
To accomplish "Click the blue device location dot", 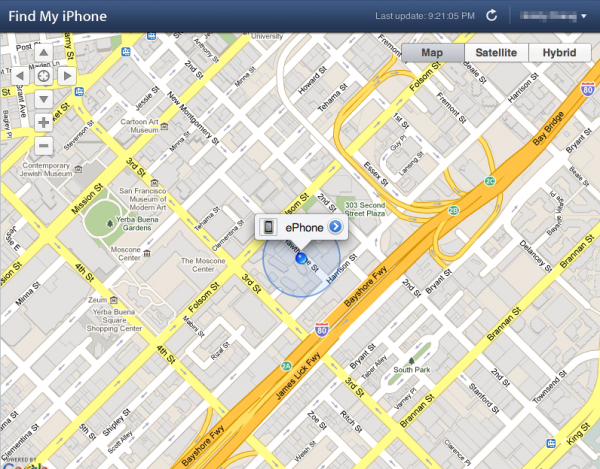I will pos(302,258).
